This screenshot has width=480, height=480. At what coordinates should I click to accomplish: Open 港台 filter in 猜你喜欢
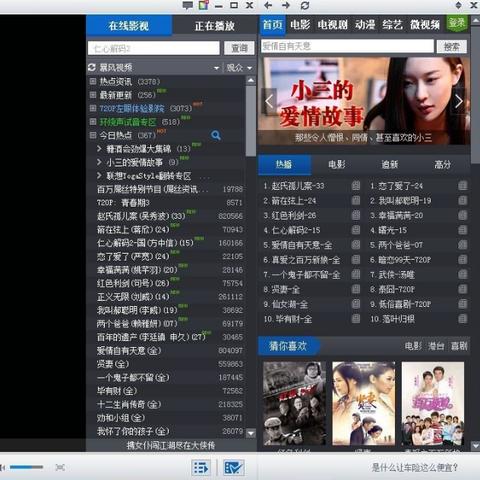point(436,346)
